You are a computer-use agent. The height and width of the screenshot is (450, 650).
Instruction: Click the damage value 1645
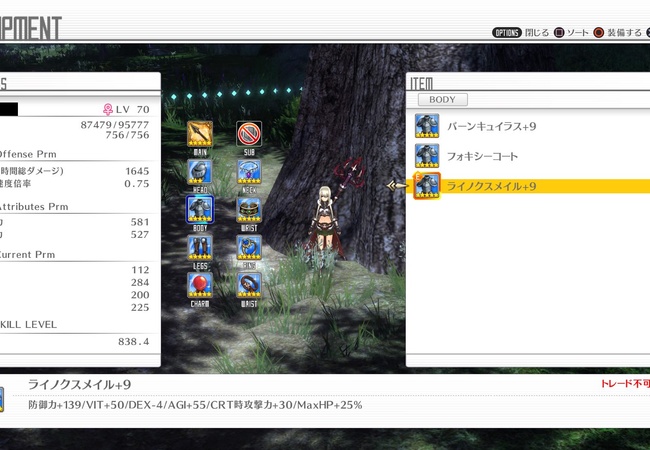pos(137,171)
